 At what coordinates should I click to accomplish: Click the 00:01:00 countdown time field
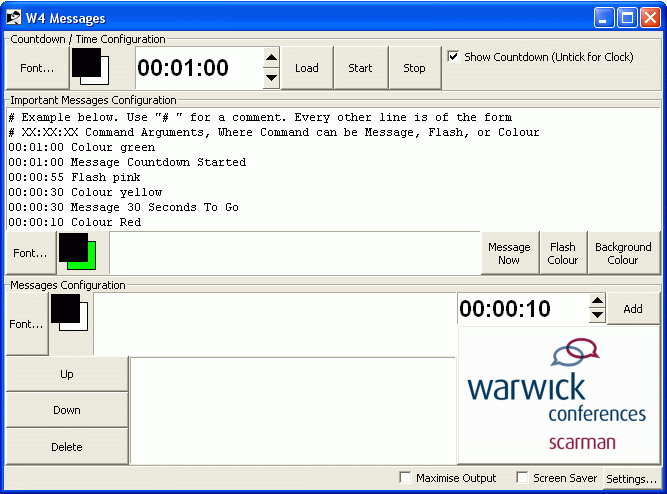198,68
